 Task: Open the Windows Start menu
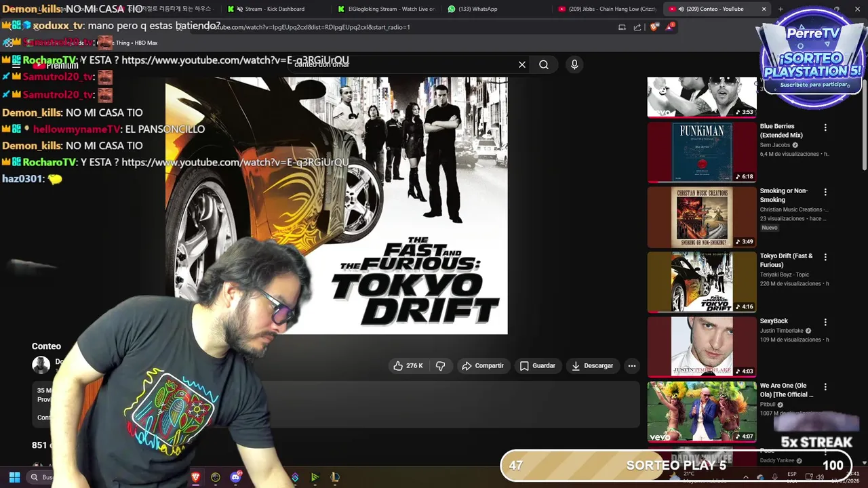(x=14, y=477)
